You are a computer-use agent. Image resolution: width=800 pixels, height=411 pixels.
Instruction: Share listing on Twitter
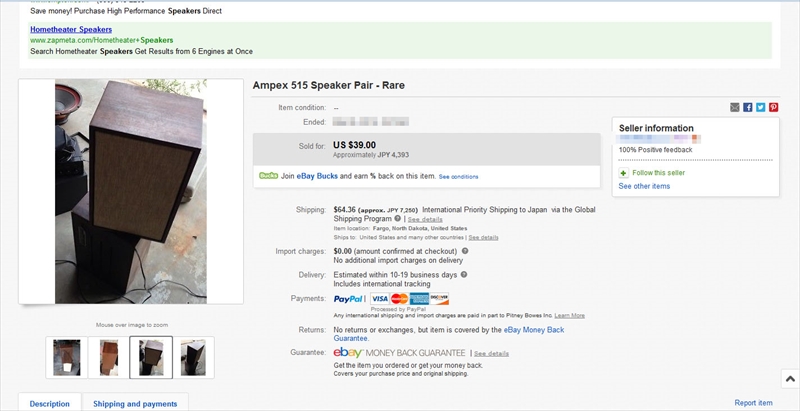click(x=761, y=107)
